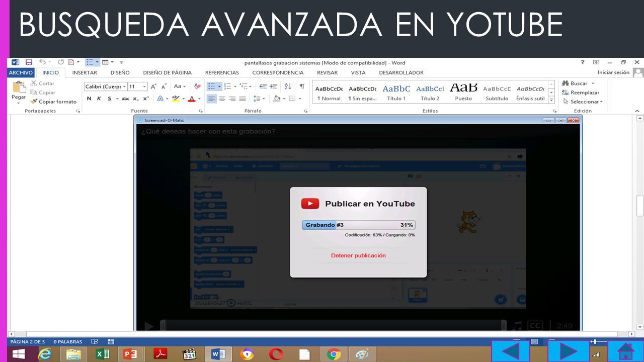Apply the Título 1 style
Screen dimensions: 644x362
click(x=396, y=93)
